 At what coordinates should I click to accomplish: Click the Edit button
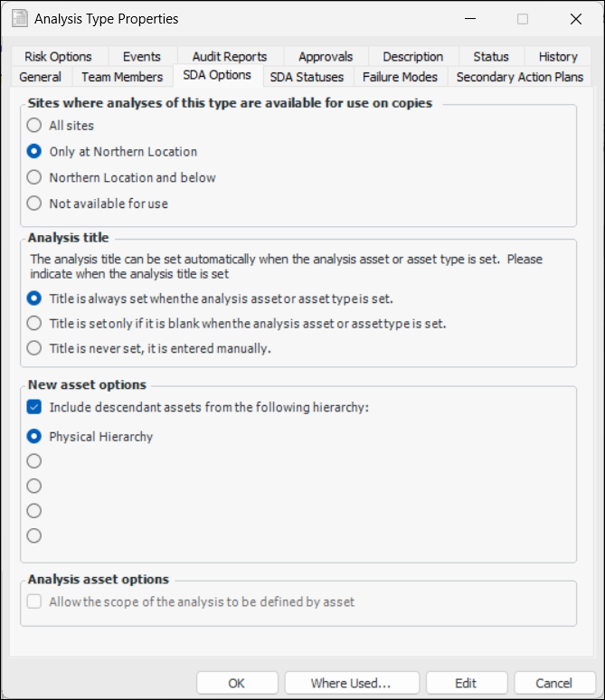tap(466, 683)
